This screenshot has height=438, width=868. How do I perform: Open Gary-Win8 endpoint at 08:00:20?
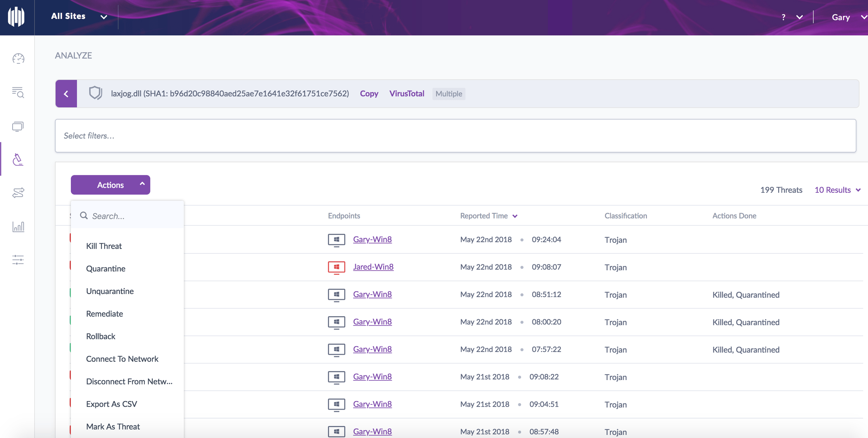(372, 322)
